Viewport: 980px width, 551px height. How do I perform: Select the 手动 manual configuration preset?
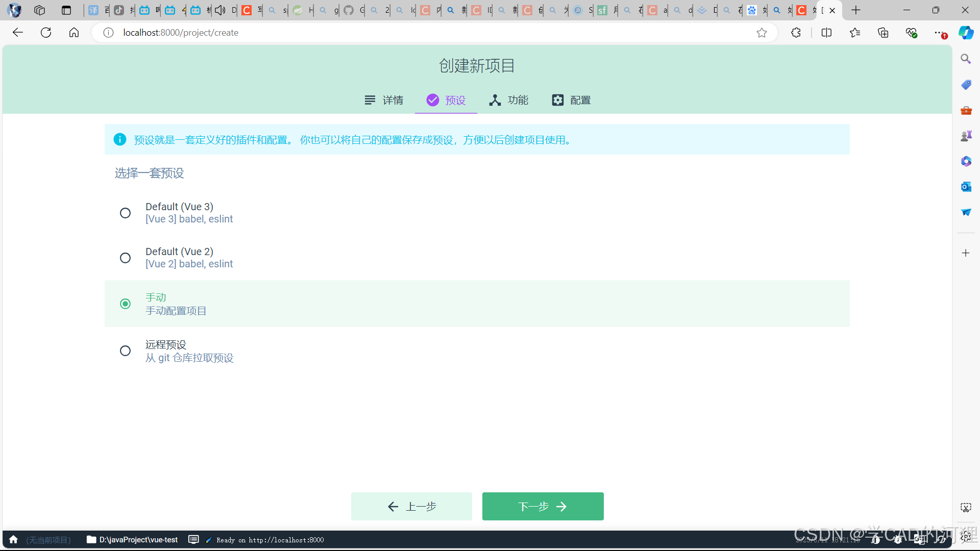coord(125,304)
